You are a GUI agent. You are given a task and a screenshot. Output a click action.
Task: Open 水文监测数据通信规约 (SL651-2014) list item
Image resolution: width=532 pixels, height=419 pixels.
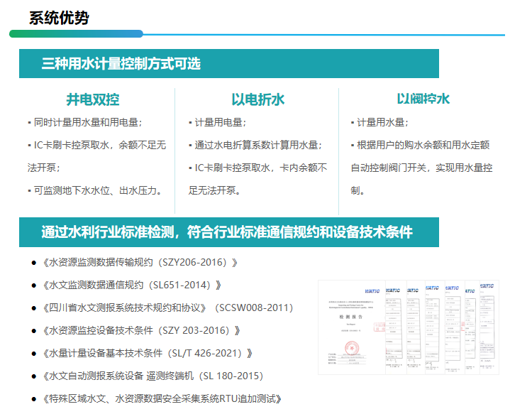click(131, 285)
